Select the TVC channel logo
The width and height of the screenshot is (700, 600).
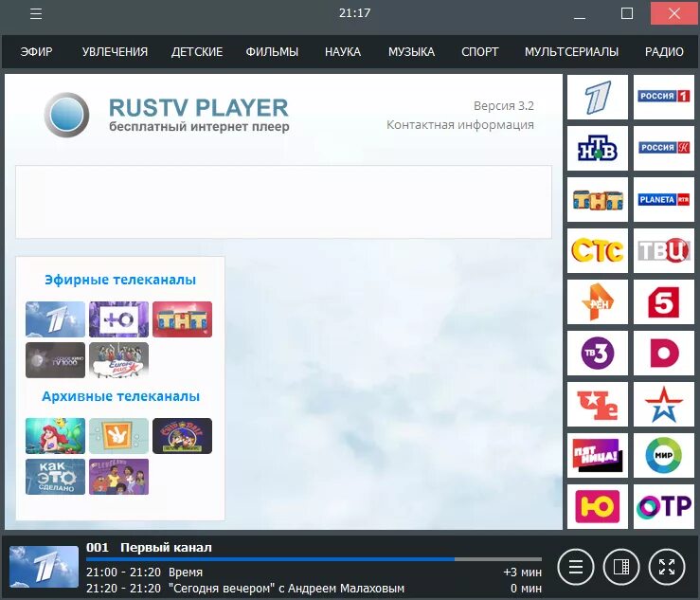[x=664, y=250]
